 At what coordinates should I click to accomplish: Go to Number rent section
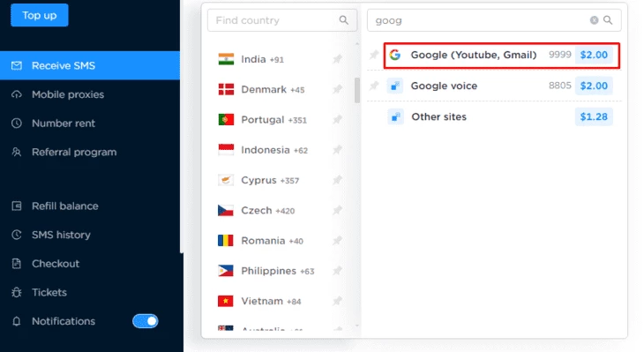tap(64, 124)
